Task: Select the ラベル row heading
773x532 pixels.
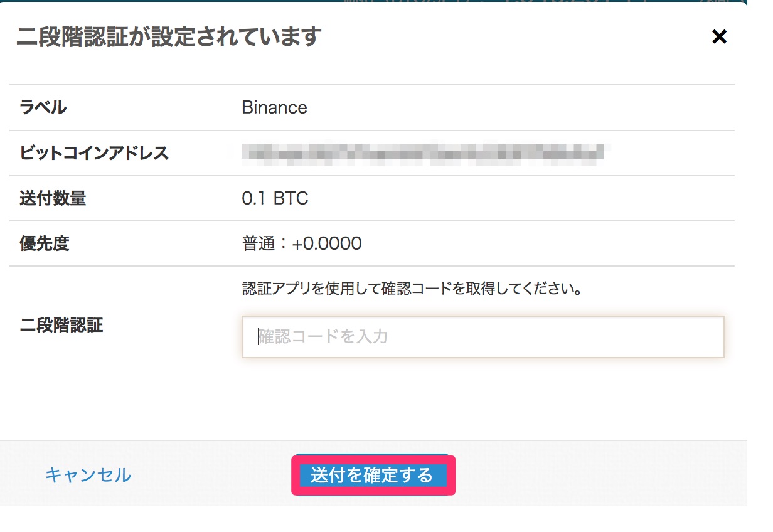Action: (43, 107)
